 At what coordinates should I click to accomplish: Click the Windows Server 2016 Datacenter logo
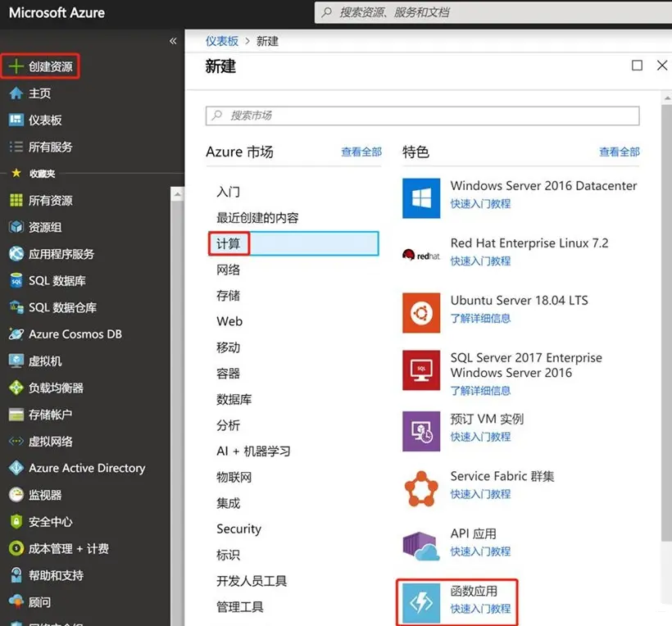point(421,198)
